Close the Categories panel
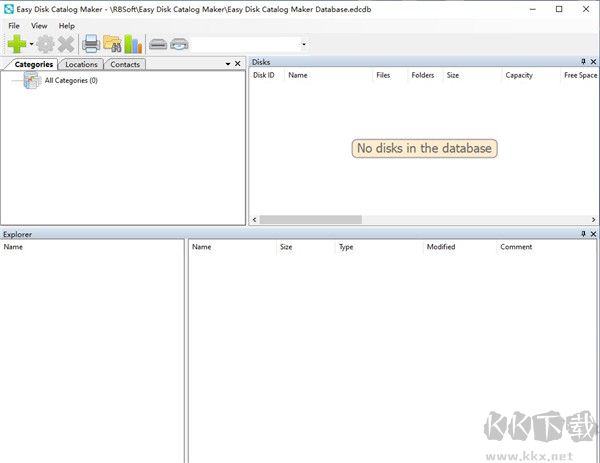The width and height of the screenshot is (600, 463). [x=238, y=64]
